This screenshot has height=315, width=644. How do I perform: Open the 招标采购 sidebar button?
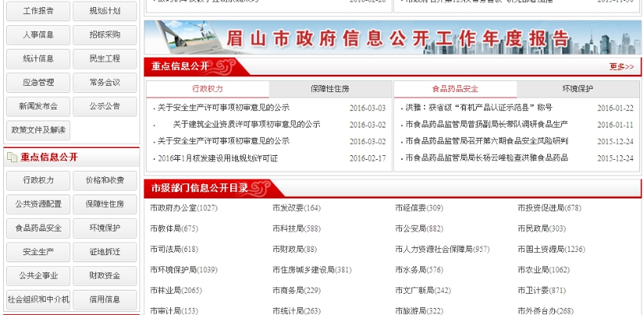(x=105, y=35)
